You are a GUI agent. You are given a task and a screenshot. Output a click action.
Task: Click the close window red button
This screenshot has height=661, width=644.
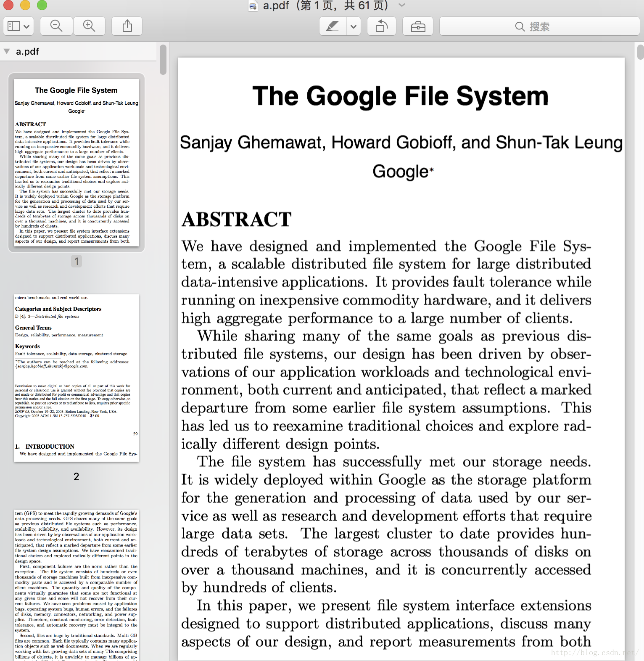8,5
